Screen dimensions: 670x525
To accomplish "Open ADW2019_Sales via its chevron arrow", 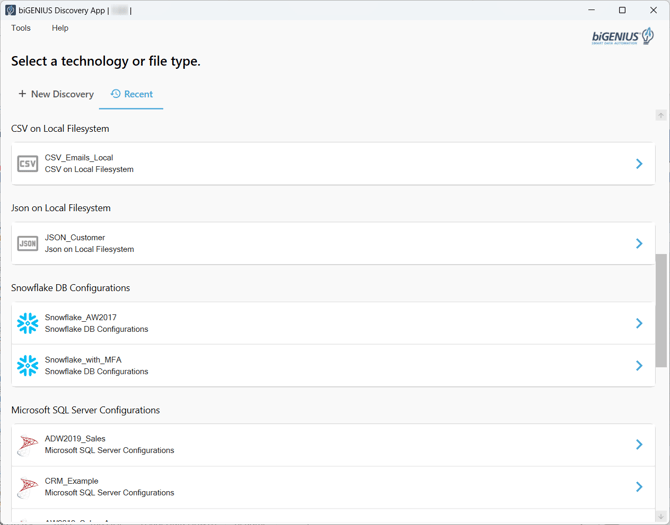I will (639, 445).
